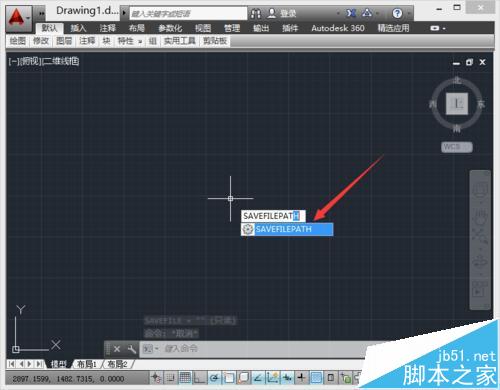The height and width of the screenshot is (390, 500).
Task: Click the ViewCube north label 北
Action: click(457, 80)
